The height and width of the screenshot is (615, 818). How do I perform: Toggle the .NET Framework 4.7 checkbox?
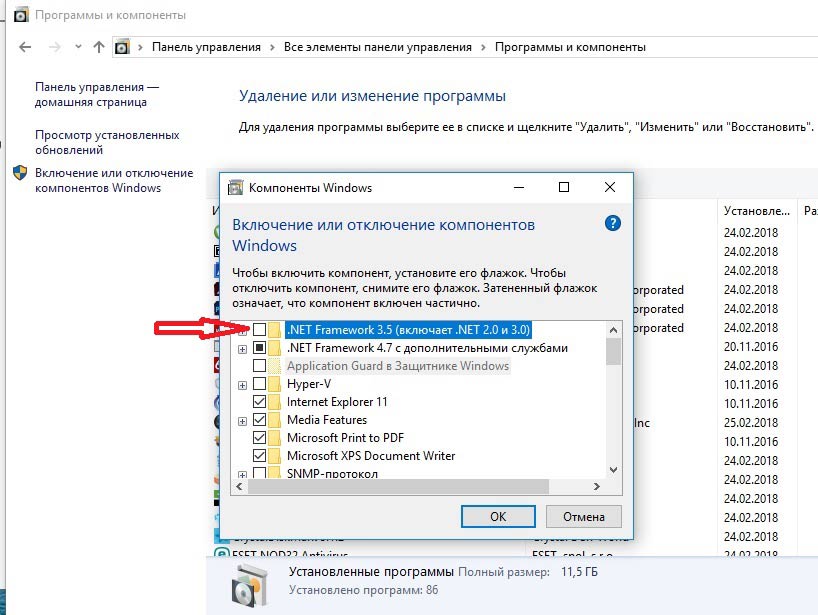pos(259,348)
